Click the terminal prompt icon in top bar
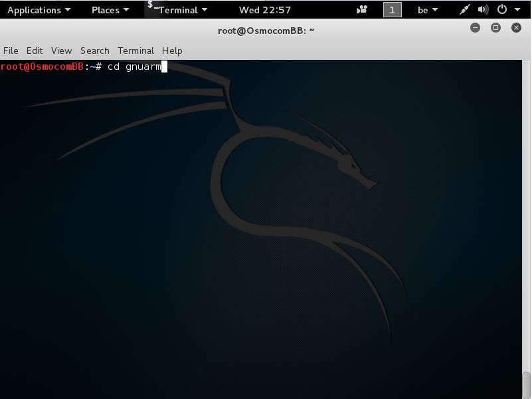532x399 pixels. click(152, 6)
